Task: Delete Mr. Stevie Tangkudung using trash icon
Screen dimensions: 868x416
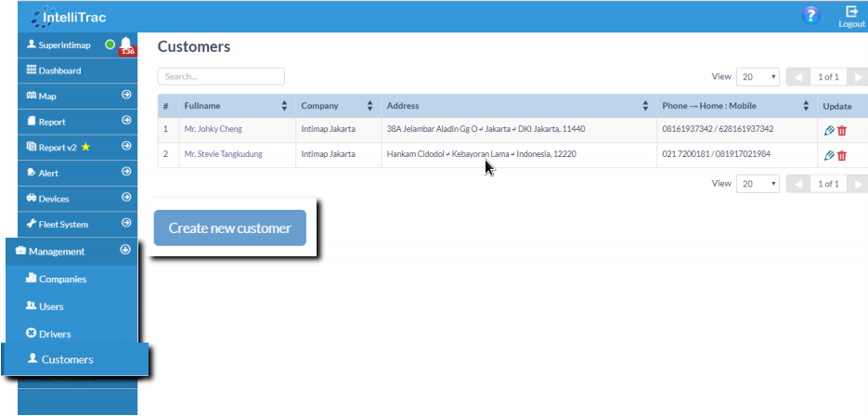Action: (x=842, y=155)
